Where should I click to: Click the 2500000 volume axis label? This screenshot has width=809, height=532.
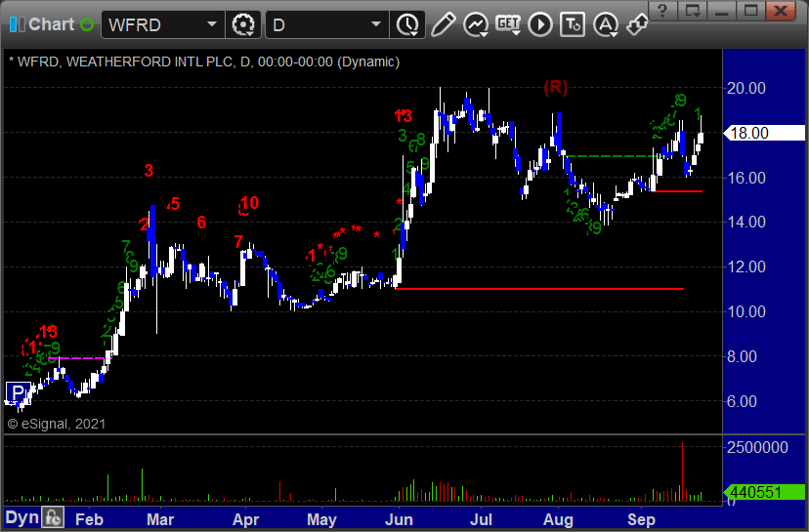(757, 447)
